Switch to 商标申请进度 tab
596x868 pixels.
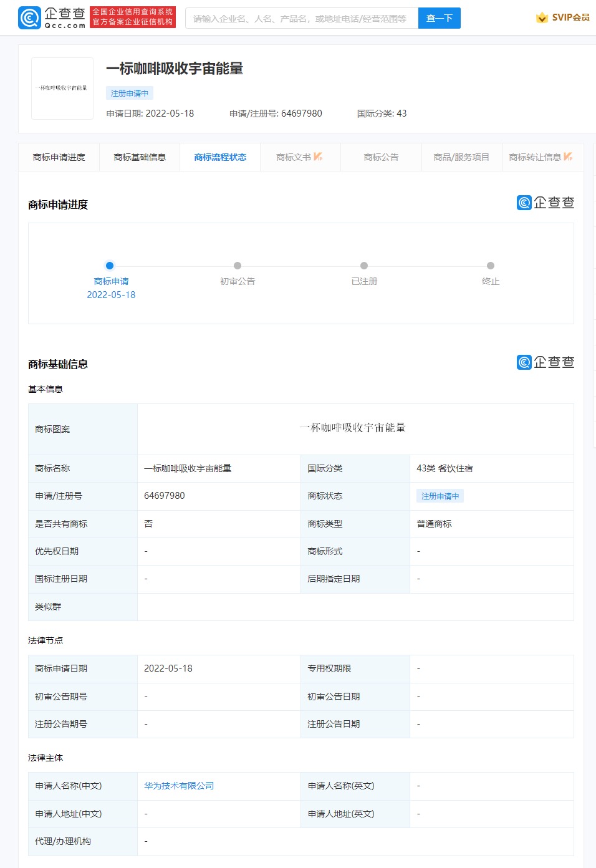coord(59,157)
